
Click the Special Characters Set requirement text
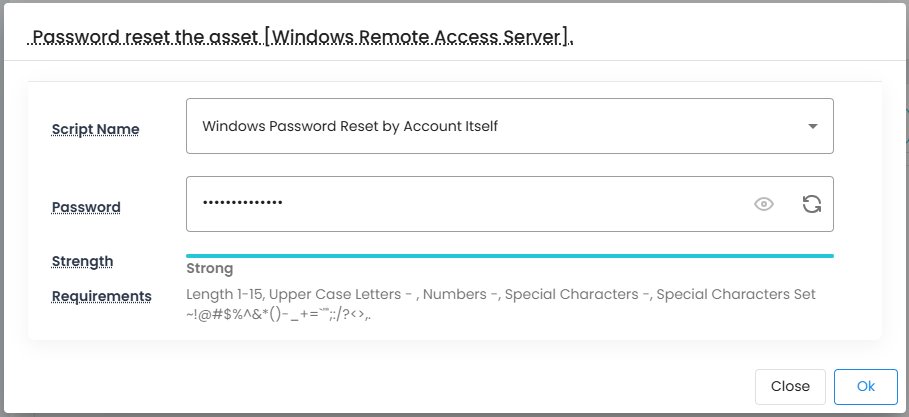point(736,294)
